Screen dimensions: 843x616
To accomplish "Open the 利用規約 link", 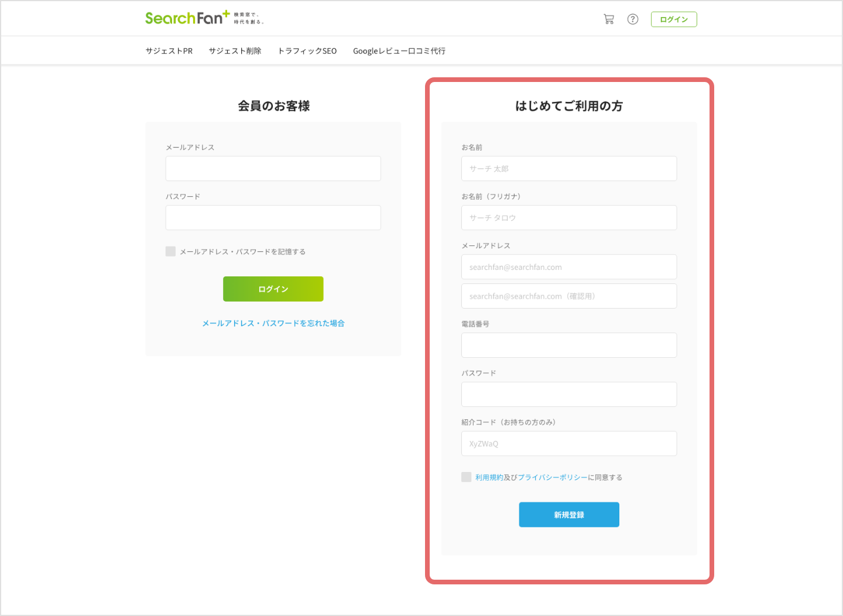I will [489, 478].
